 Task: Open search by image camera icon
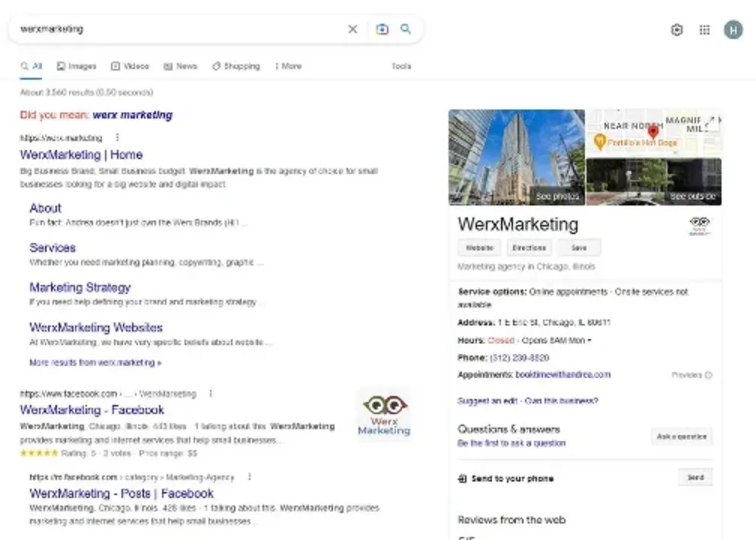click(x=382, y=29)
